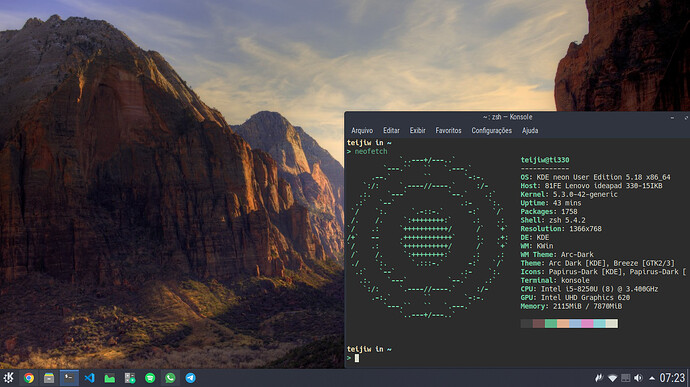Launch Visual Studio Code from the taskbar

click(x=89, y=378)
